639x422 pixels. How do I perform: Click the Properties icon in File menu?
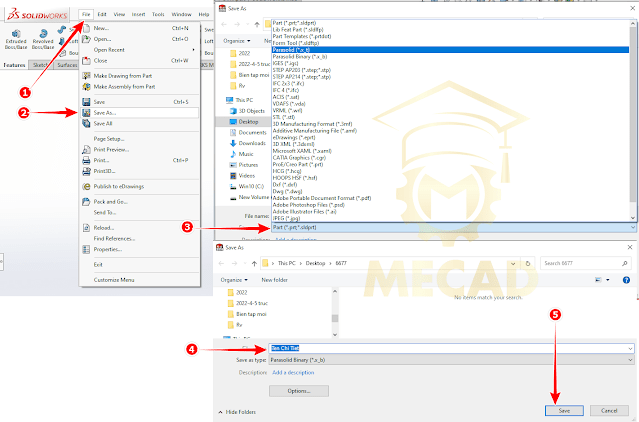click(86, 249)
